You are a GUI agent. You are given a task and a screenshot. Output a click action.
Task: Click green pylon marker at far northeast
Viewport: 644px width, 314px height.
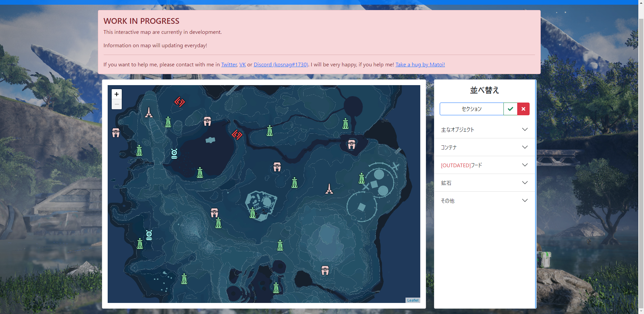coord(345,123)
